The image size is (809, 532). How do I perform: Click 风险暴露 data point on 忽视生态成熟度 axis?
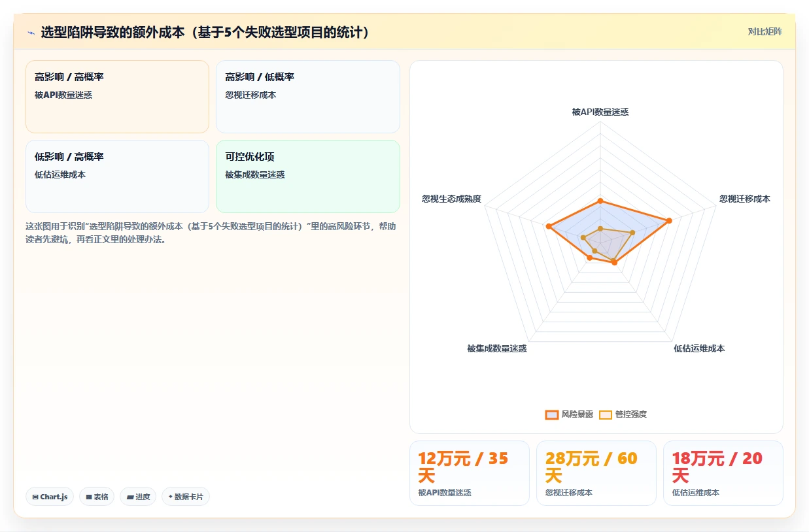point(549,226)
